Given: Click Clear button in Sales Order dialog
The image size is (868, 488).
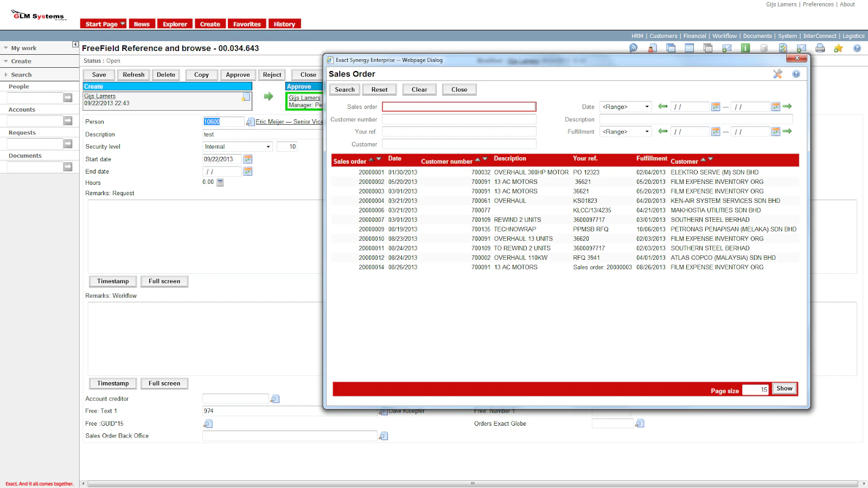Looking at the screenshot, I should [419, 89].
